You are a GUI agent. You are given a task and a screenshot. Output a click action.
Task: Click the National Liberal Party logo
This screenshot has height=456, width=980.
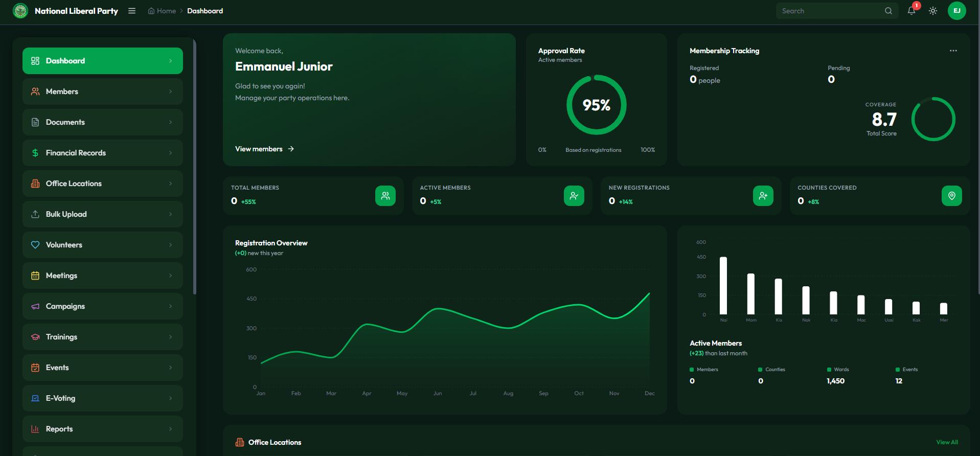point(20,11)
